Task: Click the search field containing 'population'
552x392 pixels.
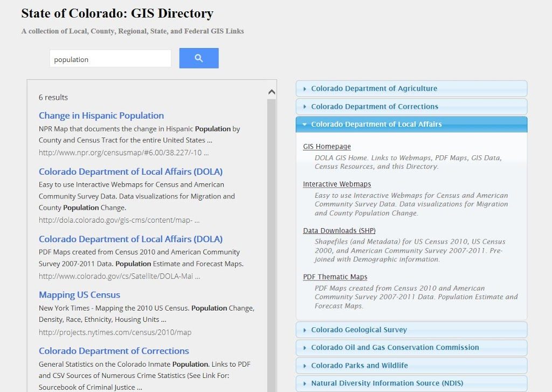Action: 111,58
